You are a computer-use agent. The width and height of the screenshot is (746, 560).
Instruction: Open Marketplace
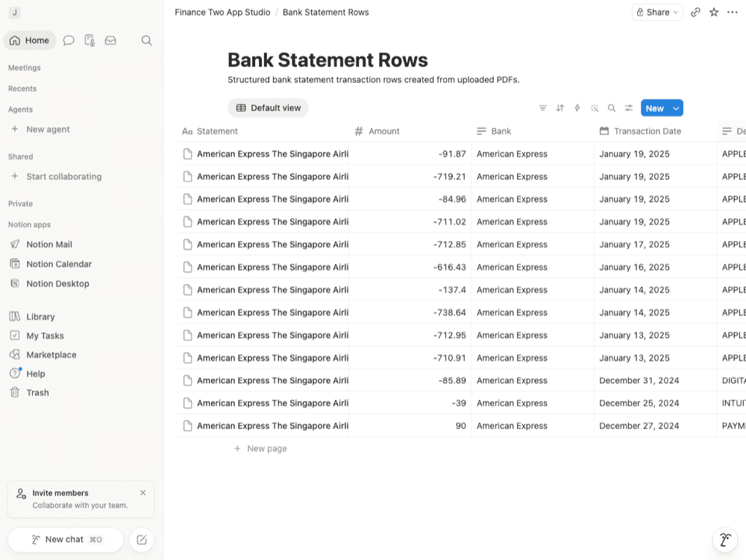click(x=51, y=355)
